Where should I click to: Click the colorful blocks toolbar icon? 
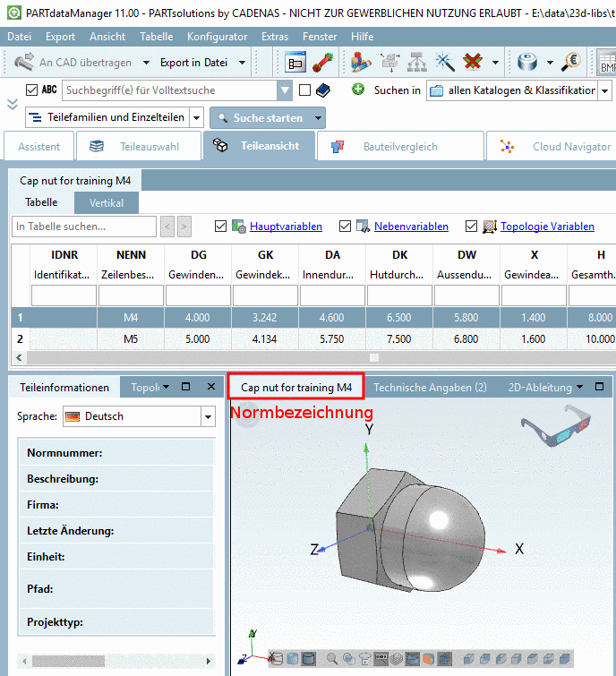point(361,62)
